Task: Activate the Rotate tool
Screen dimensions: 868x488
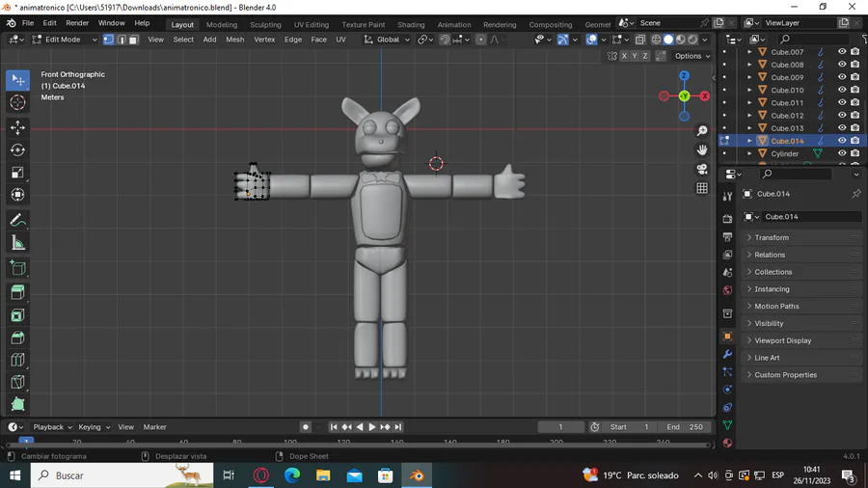Action: 17,149
